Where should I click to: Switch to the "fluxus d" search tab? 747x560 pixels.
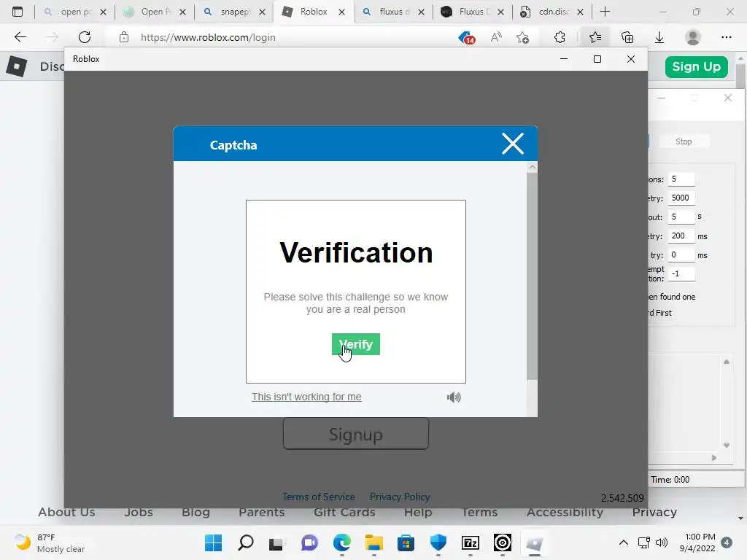point(393,12)
